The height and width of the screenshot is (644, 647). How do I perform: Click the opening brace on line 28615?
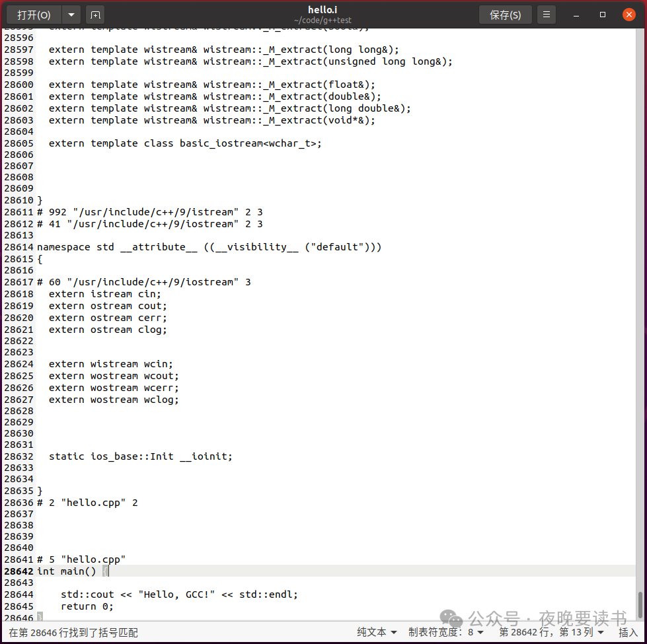(40, 260)
